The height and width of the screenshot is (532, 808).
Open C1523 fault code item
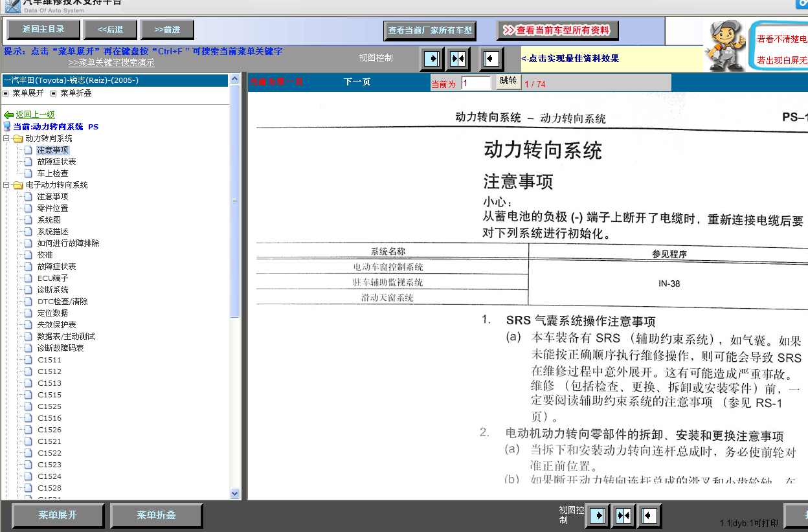point(49,465)
